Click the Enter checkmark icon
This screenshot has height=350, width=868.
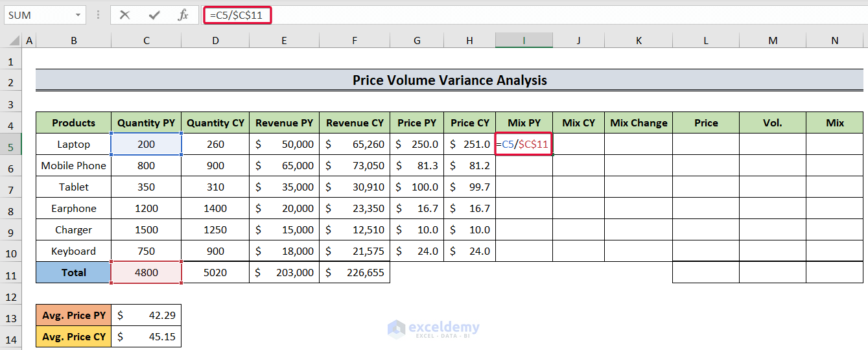tap(154, 15)
